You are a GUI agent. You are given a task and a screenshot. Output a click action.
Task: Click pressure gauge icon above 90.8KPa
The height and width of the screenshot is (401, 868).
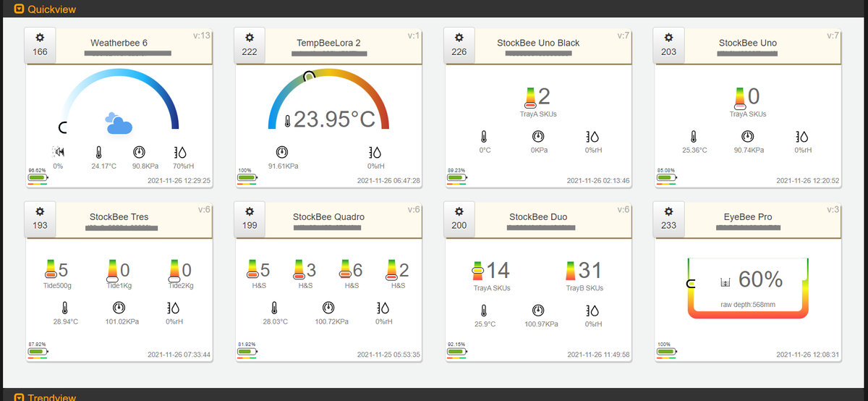click(x=140, y=152)
